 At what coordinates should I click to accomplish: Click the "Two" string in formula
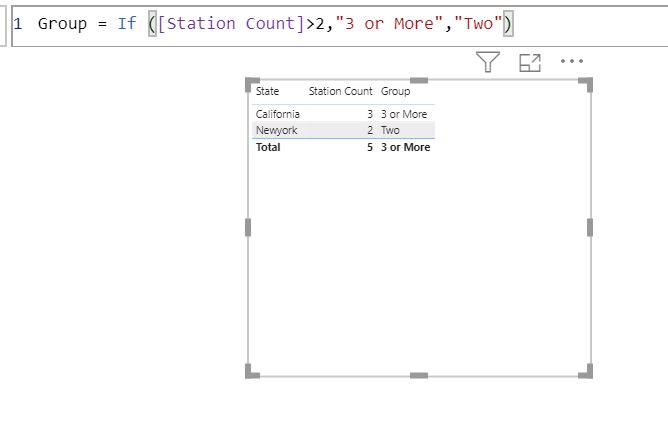pyautogui.click(x=478, y=23)
